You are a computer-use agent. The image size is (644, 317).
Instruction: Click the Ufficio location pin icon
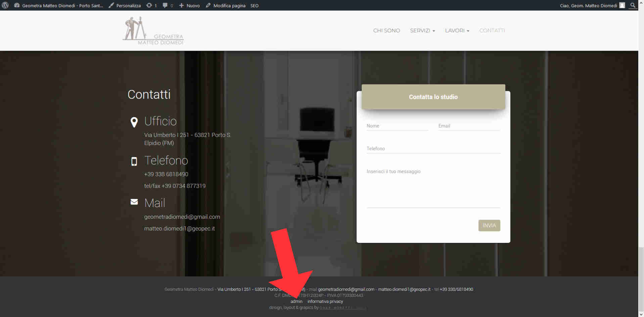[134, 122]
